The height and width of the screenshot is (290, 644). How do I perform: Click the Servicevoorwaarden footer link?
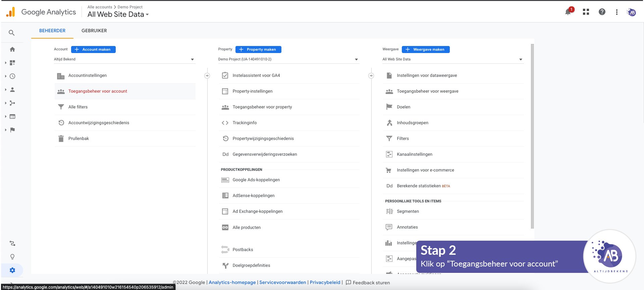click(282, 282)
